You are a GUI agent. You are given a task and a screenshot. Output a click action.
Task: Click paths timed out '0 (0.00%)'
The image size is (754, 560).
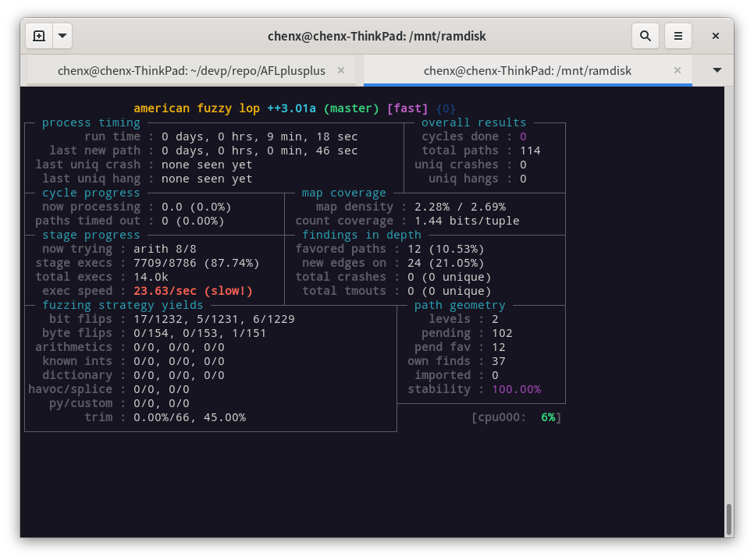[x=193, y=222]
